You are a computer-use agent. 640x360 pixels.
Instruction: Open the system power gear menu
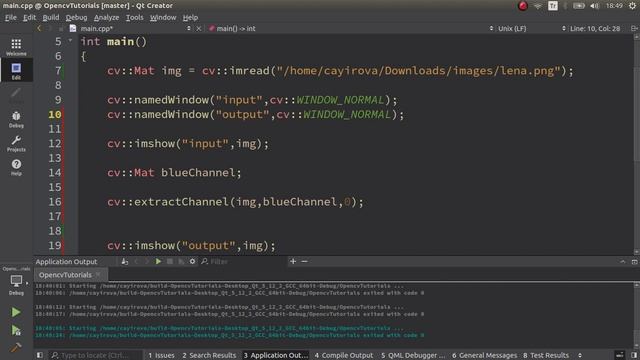pos(632,6)
